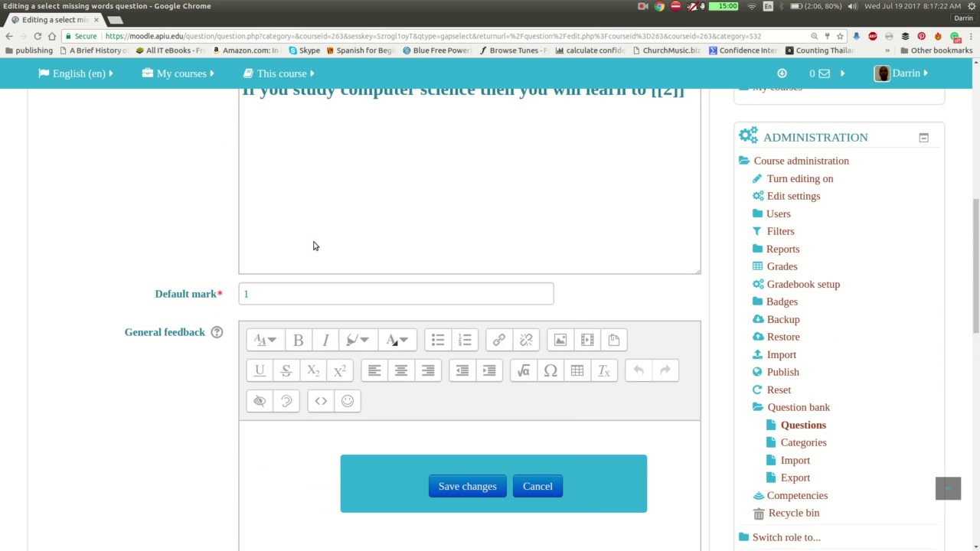The image size is (980, 551).
Task: Undo last edit in feedback editor
Action: 639,370
